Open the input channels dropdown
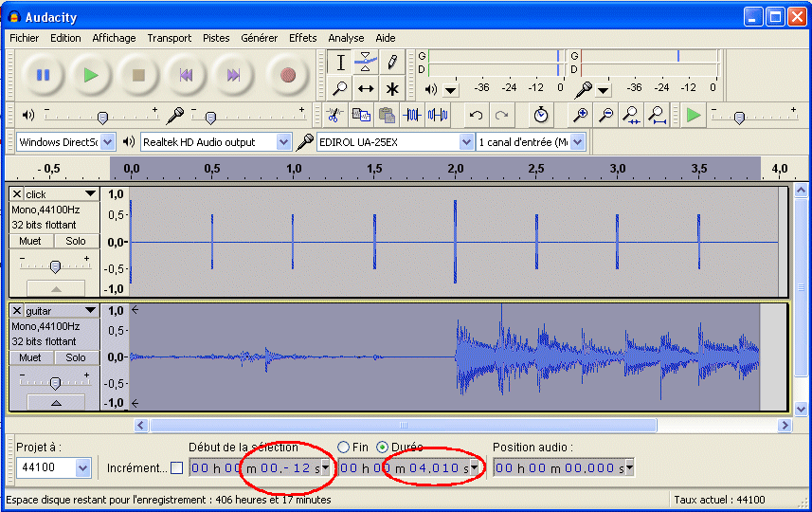Screen dimensions: 812x512 click(x=578, y=142)
